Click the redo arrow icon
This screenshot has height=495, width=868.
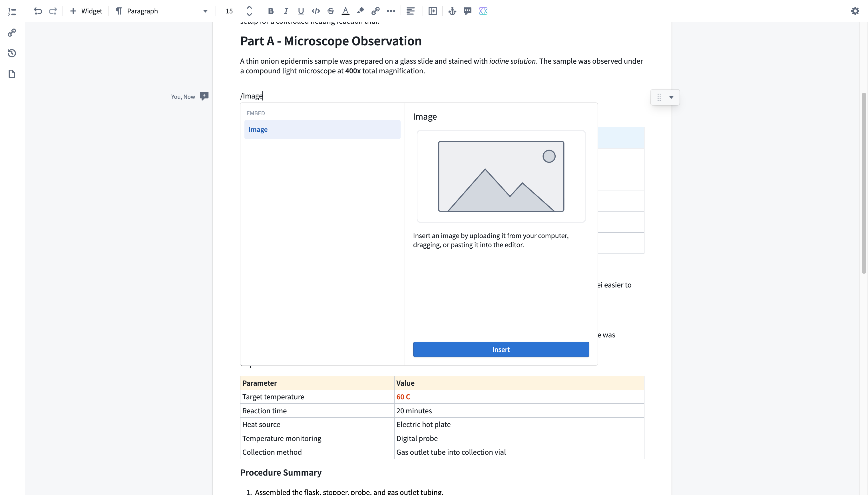point(53,11)
